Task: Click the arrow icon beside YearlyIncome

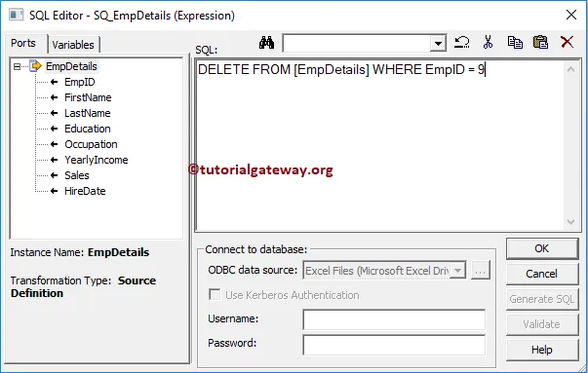Action: [54, 160]
